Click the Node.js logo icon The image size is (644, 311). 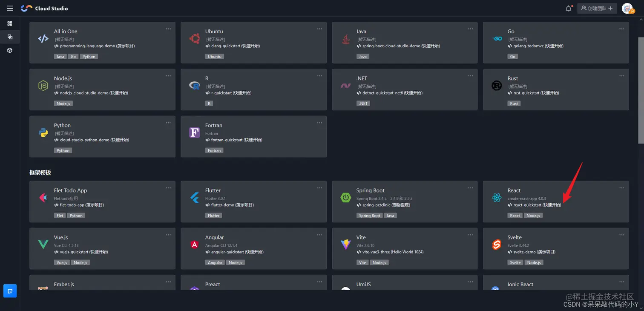43,86
